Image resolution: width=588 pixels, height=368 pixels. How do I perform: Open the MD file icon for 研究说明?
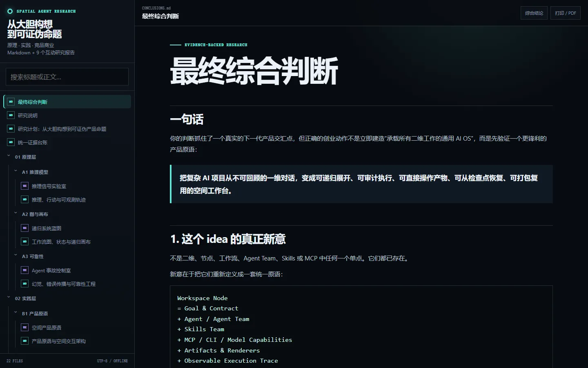11,115
